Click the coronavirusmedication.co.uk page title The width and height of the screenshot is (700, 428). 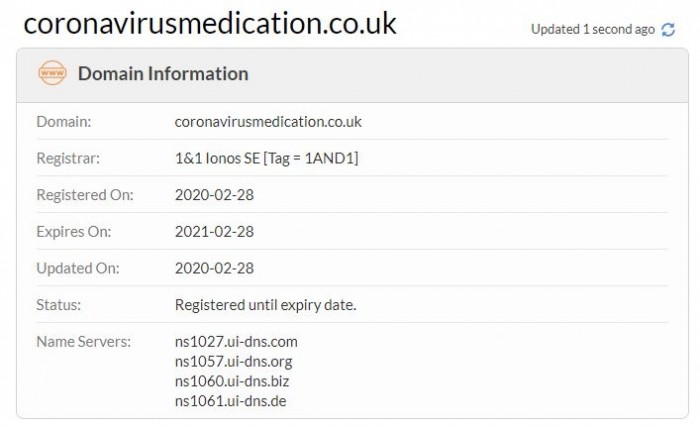tap(210, 23)
